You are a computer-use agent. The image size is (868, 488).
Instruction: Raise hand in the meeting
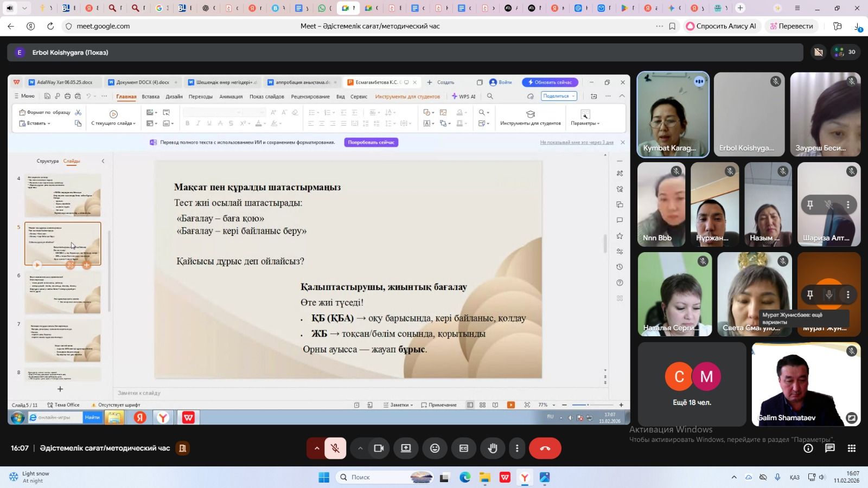[493, 448]
